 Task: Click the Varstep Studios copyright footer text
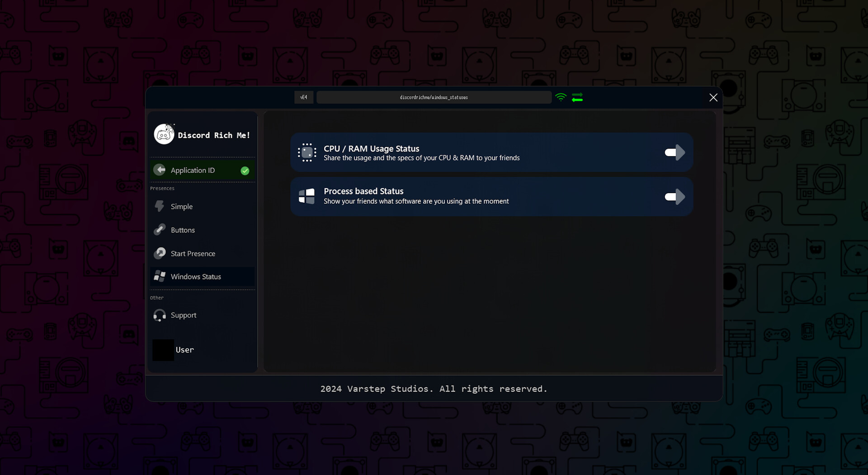pos(434,389)
